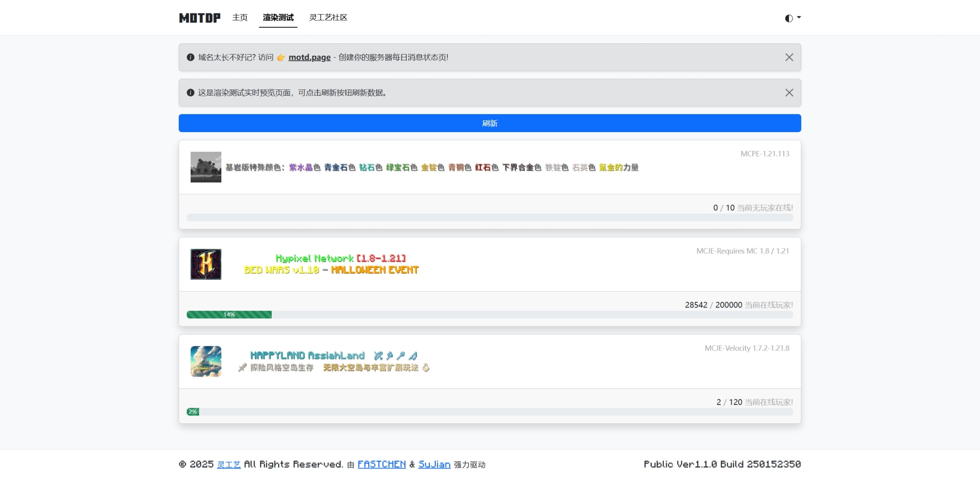
Task: Click the info icon in domain notice
Action: (x=190, y=57)
